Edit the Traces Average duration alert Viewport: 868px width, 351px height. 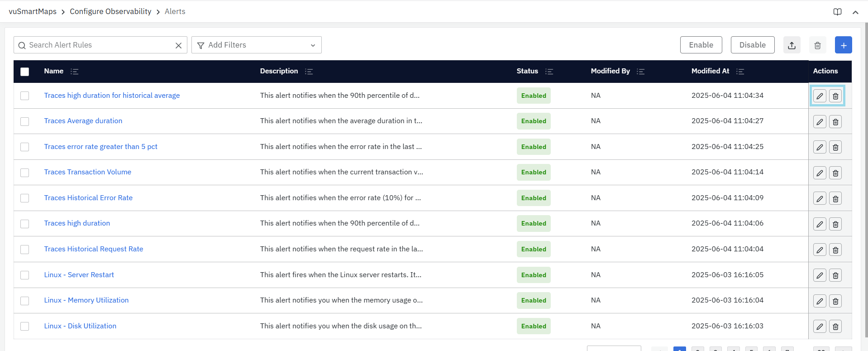tap(819, 122)
